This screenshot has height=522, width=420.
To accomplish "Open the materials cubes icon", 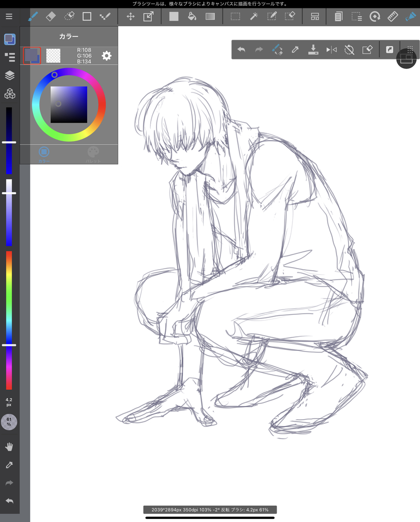I will point(9,93).
